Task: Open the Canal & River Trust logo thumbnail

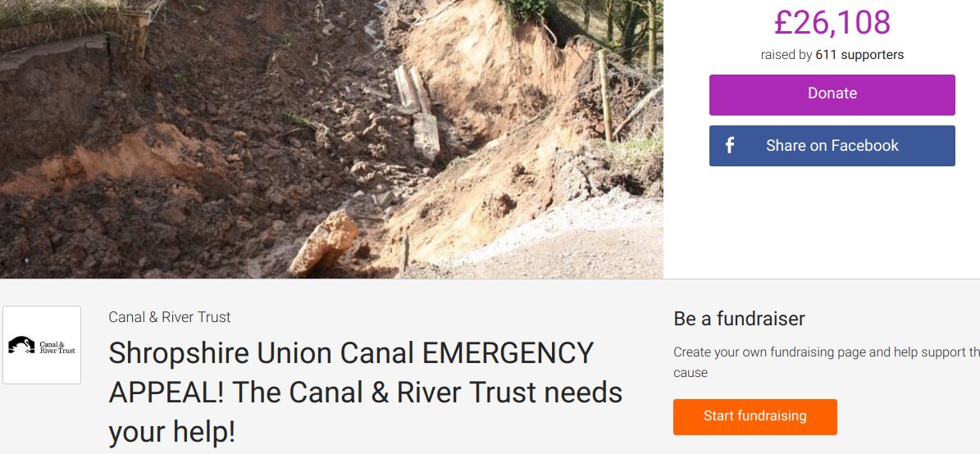Action: click(x=42, y=345)
